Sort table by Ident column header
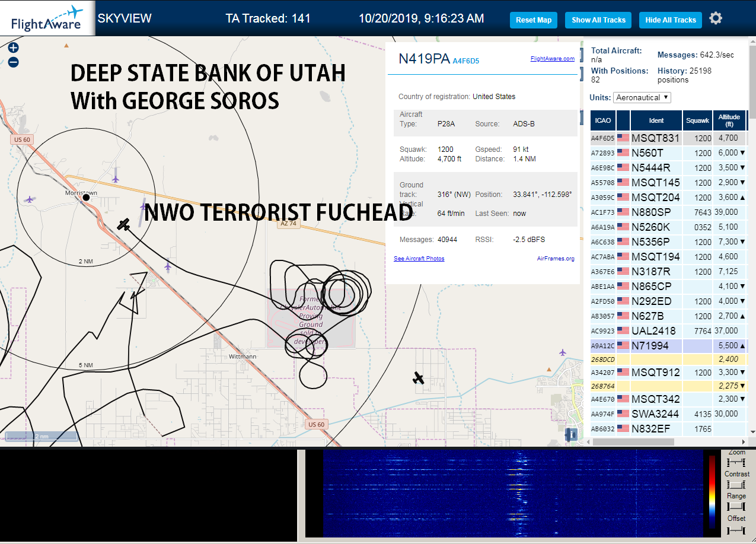 click(656, 120)
